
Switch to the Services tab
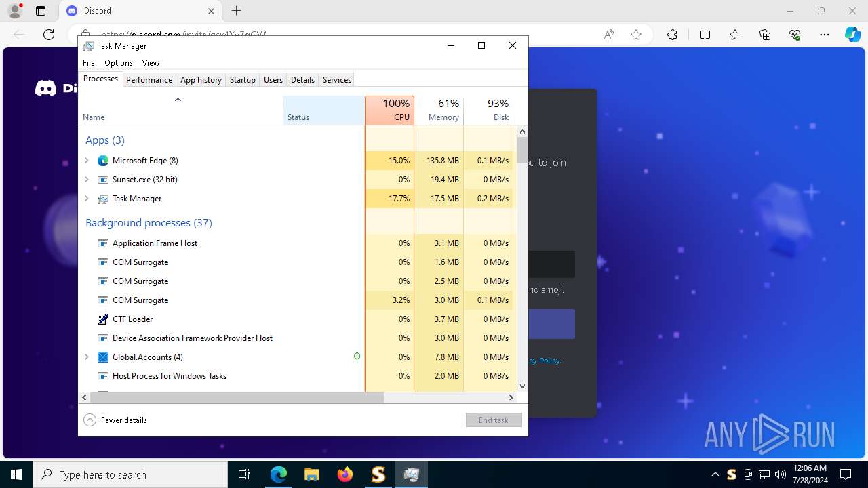(337, 80)
